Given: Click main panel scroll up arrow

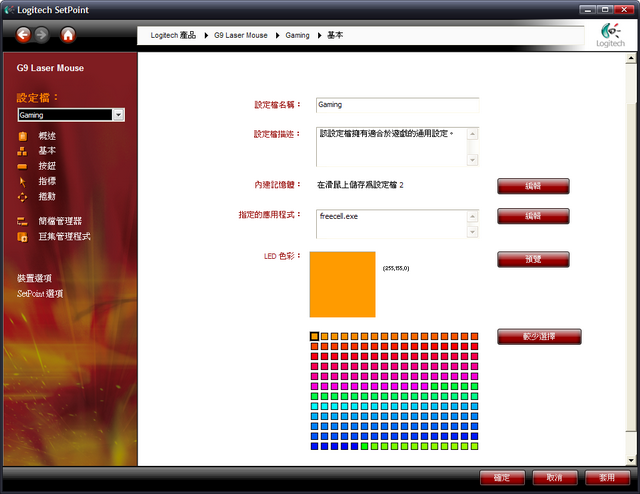Looking at the screenshot, I should tap(631, 58).
